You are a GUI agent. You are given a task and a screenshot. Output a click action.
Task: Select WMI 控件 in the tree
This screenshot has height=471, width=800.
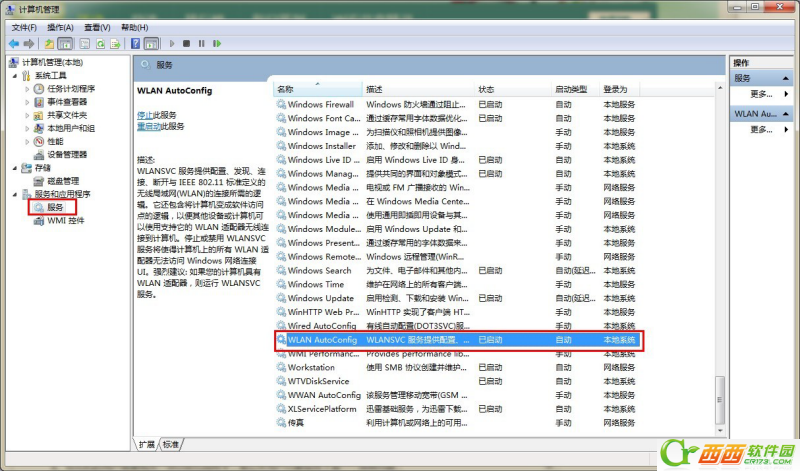[65, 221]
